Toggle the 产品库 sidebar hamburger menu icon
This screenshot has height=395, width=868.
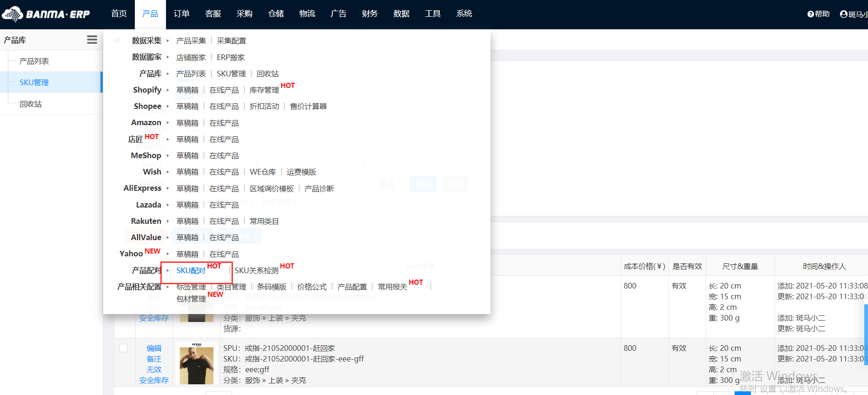[92, 40]
